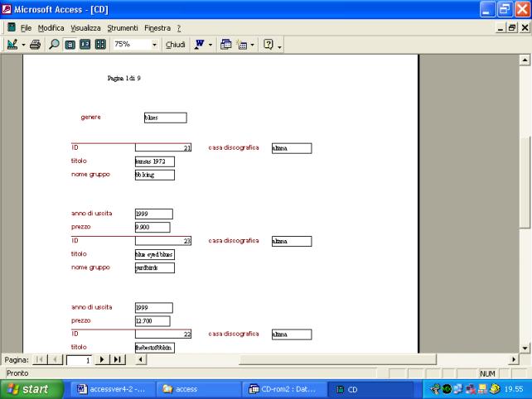
Task: Switch to one-page preview layout
Action: point(70,44)
